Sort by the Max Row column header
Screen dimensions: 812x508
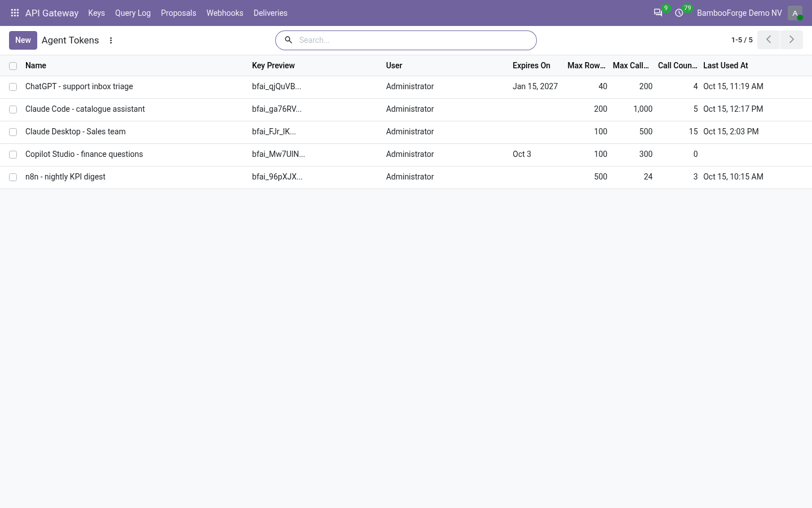[586, 65]
